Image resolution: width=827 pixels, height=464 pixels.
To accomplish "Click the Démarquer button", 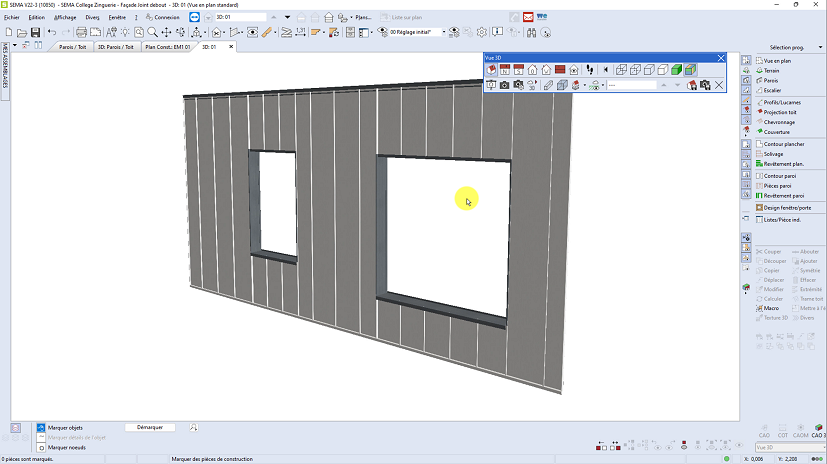I will point(150,427).
